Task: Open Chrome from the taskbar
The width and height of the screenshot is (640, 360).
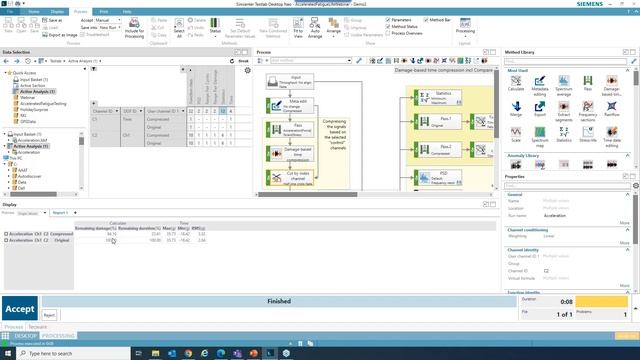Action: pos(188,353)
